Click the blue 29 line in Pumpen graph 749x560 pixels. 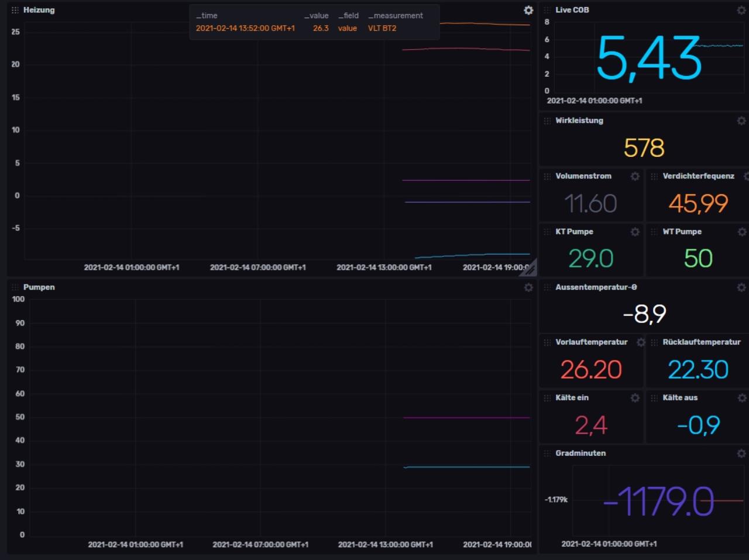[466, 467]
